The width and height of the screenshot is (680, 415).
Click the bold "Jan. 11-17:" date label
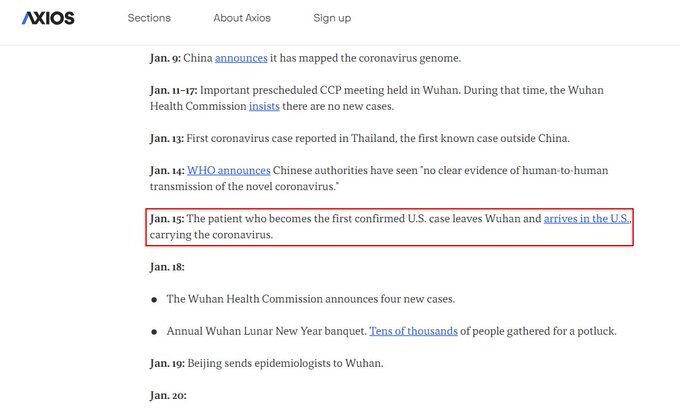172,90
